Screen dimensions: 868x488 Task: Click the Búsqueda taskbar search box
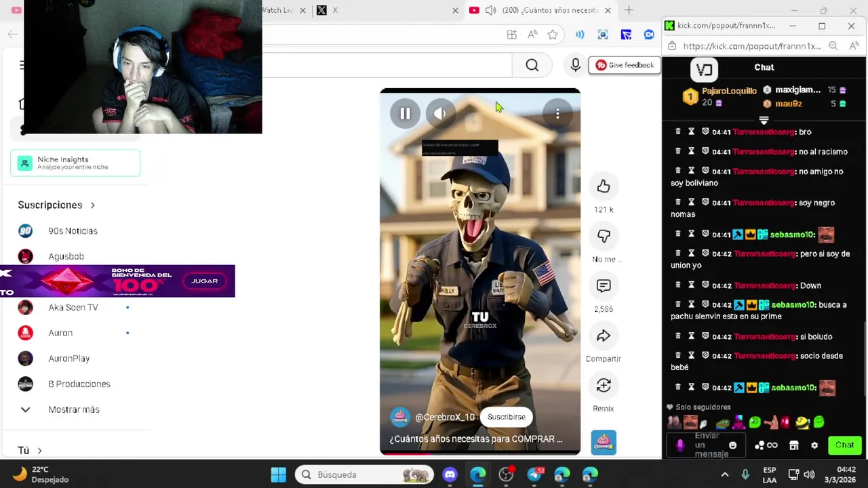click(x=365, y=474)
